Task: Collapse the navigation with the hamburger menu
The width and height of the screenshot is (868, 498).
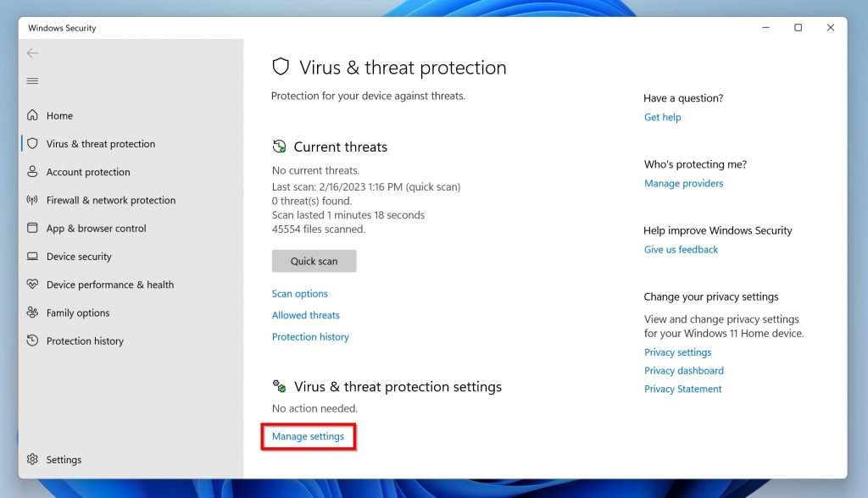Action: [x=32, y=81]
